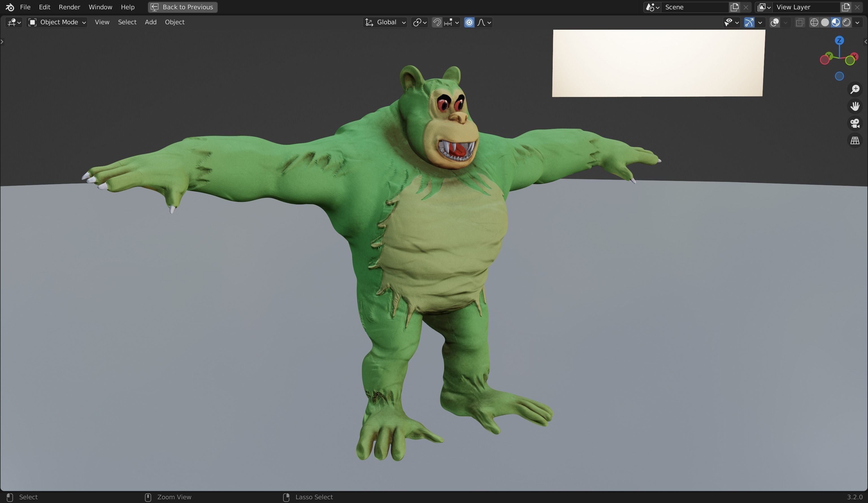The width and height of the screenshot is (868, 503).
Task: Open the Scene browse dropdown icon
Action: [652, 7]
